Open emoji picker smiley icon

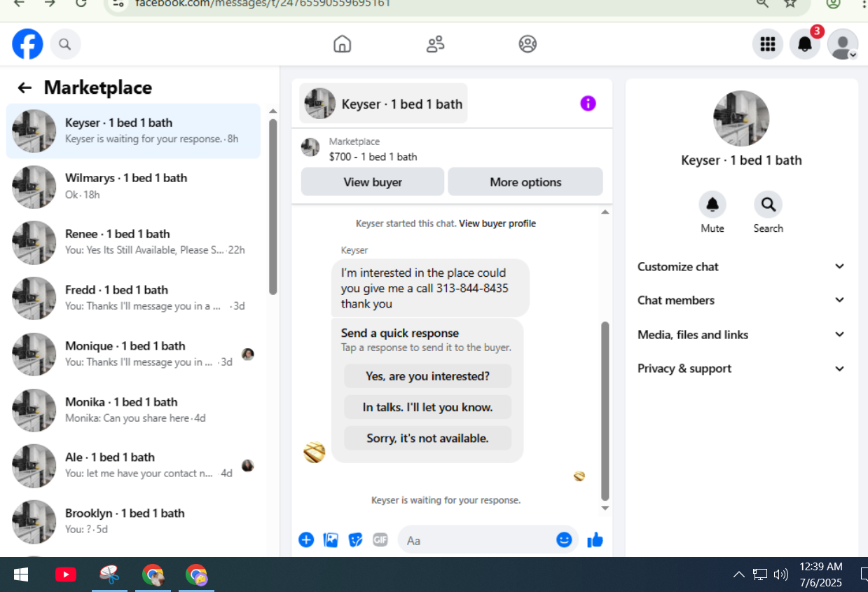[x=564, y=539]
